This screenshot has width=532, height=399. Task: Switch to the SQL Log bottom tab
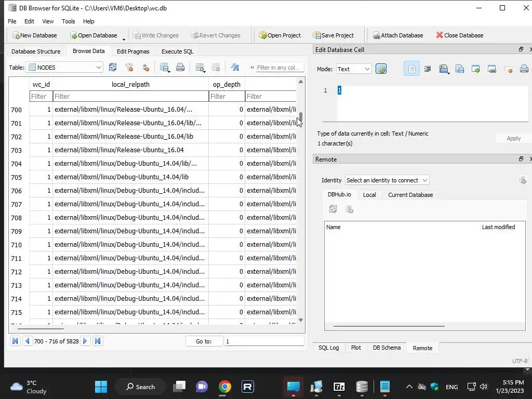tap(328, 348)
